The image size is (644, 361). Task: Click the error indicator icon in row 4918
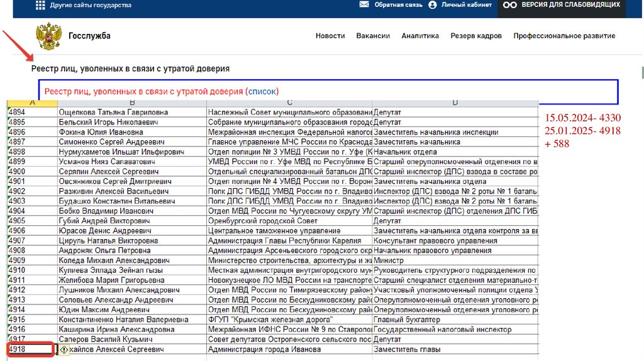(x=64, y=350)
